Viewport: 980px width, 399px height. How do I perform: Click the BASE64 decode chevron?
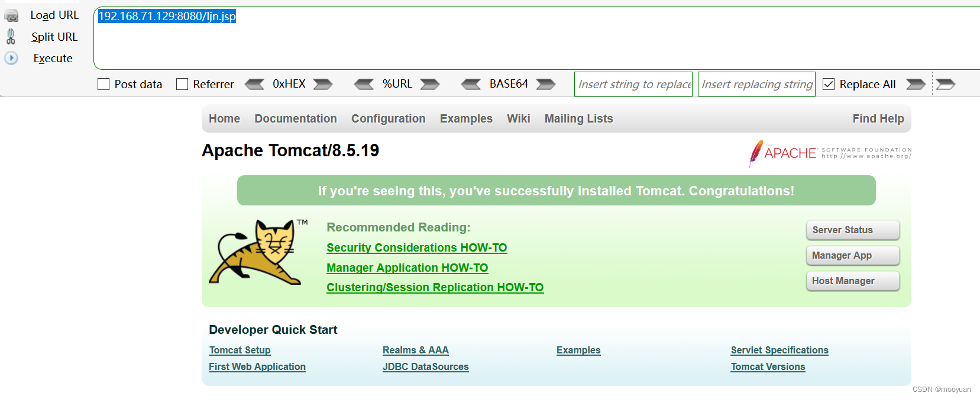pos(471,84)
